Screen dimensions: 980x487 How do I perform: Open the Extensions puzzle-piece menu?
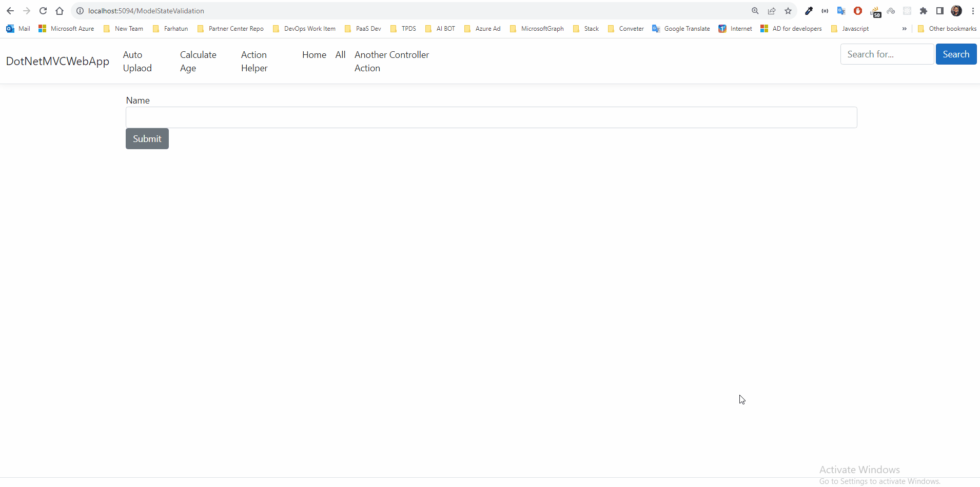point(924,11)
